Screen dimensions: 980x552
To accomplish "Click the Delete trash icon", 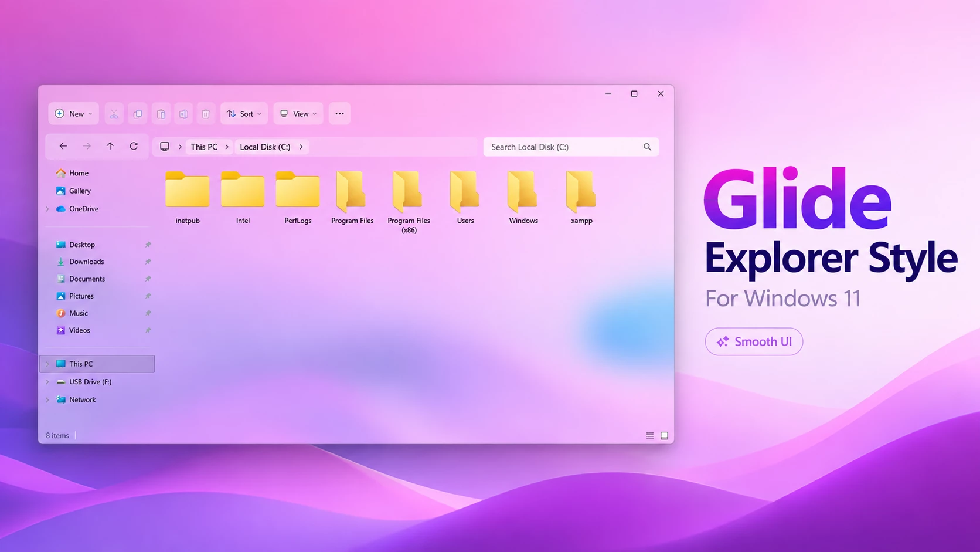I will point(206,114).
